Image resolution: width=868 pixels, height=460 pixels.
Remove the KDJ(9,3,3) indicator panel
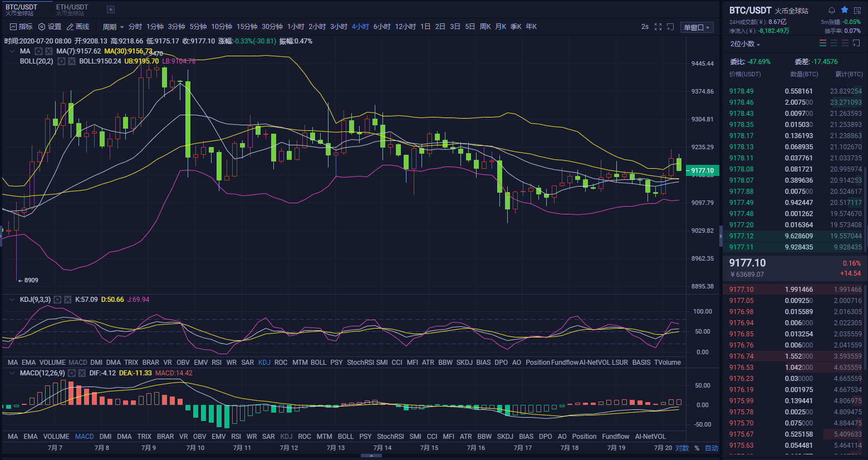[67, 300]
